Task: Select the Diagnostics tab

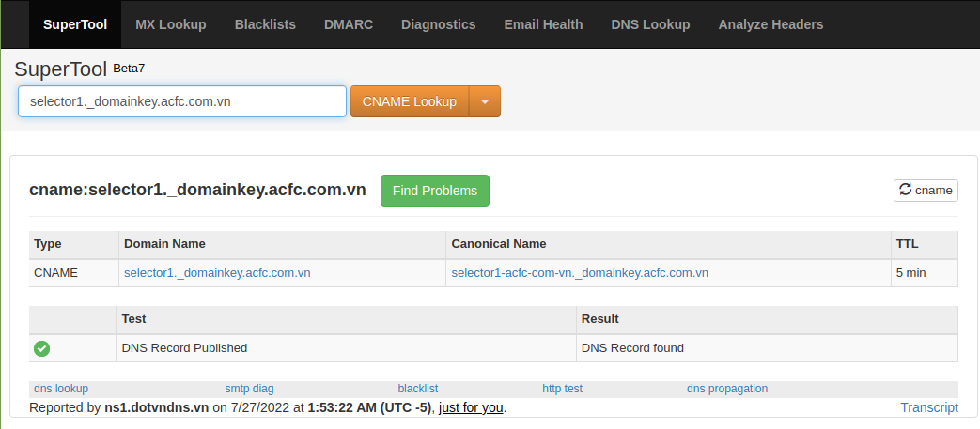Action: point(438,24)
